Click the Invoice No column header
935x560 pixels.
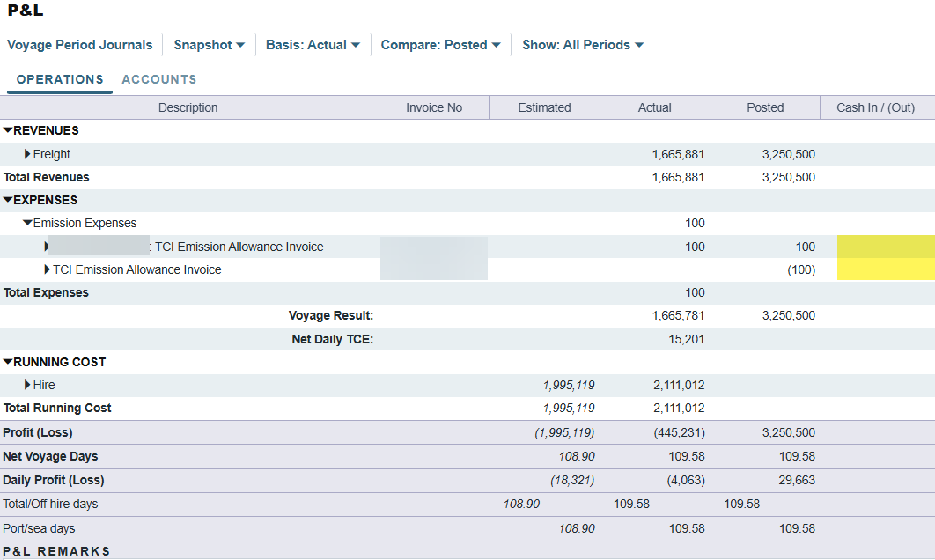[433, 107]
